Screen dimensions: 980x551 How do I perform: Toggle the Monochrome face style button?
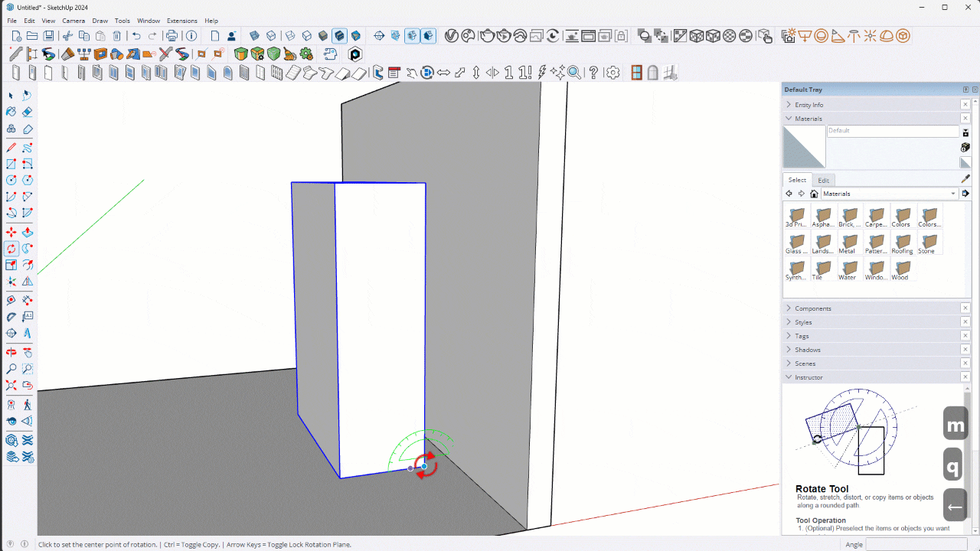pos(355,36)
